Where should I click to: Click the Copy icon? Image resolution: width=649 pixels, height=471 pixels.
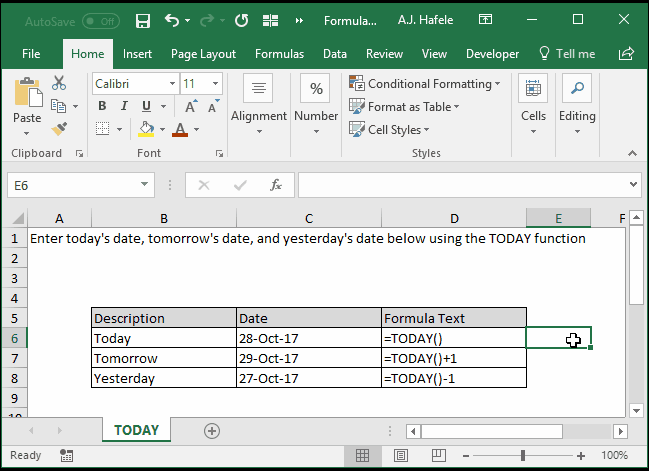(x=58, y=106)
